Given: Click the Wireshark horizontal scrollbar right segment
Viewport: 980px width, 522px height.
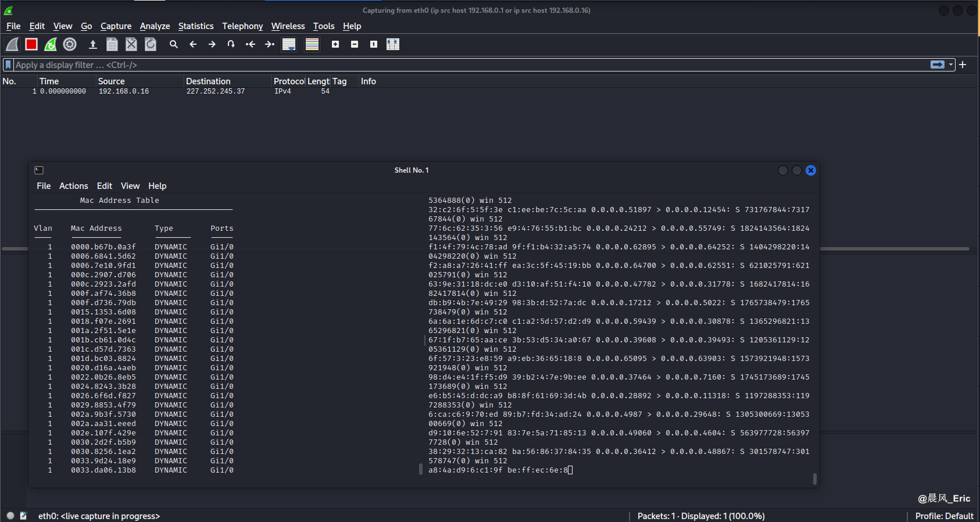Looking at the screenshot, I should pos(895,249).
